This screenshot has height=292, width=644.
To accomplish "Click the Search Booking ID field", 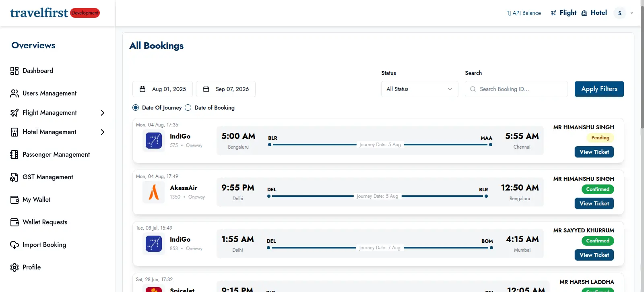I will pyautogui.click(x=516, y=89).
